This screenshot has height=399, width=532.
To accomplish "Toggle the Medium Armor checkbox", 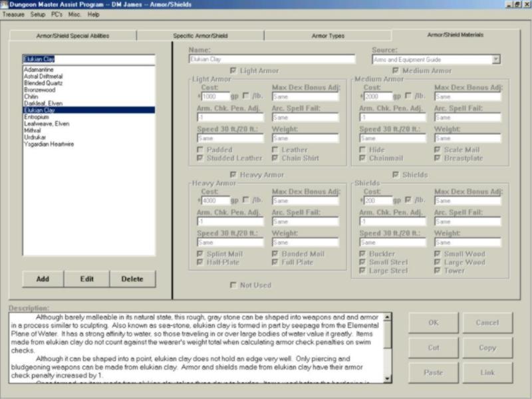I will point(396,70).
